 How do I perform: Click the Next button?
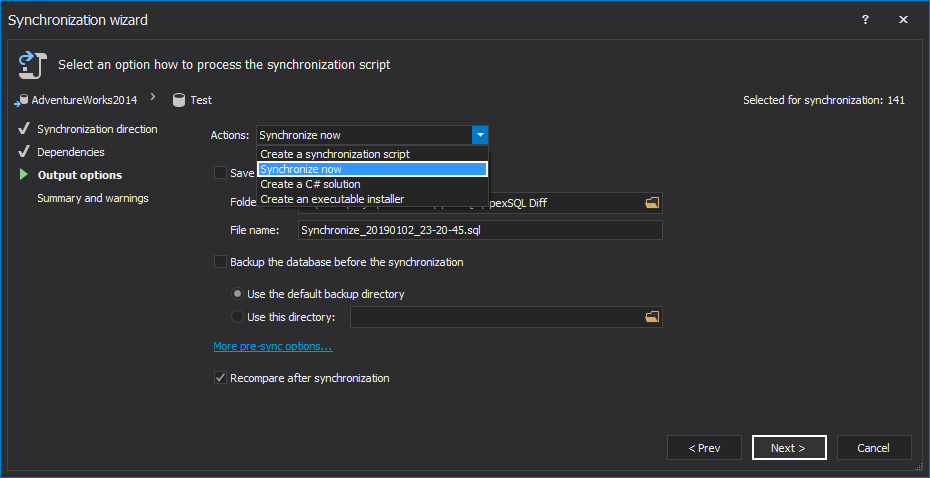tap(789, 448)
